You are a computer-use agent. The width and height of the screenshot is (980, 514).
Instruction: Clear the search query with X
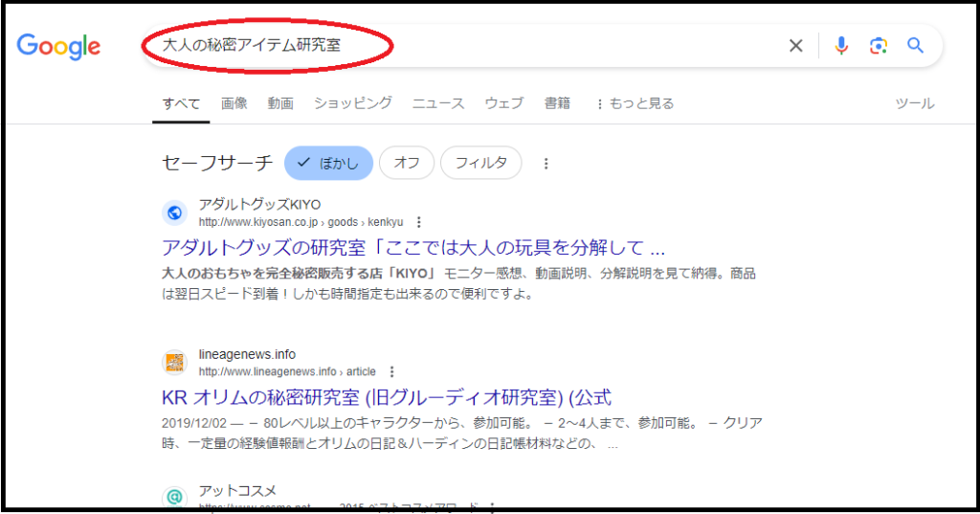(x=795, y=46)
